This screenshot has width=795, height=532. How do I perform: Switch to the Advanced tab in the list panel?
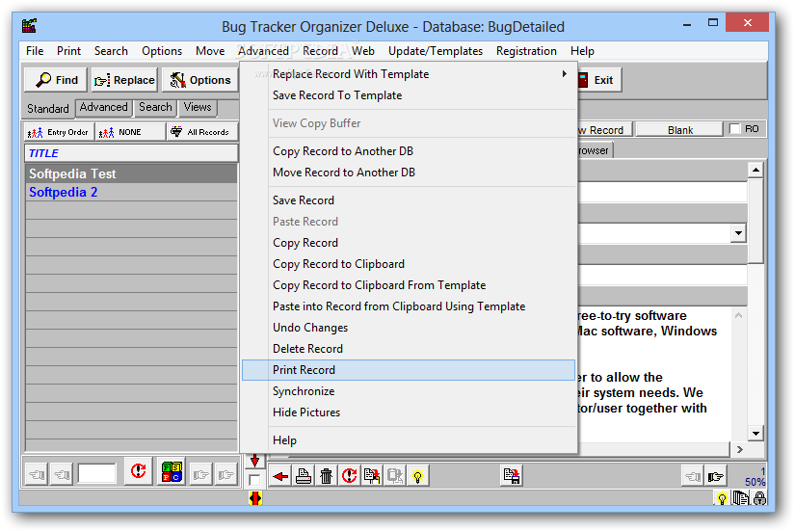click(x=103, y=108)
